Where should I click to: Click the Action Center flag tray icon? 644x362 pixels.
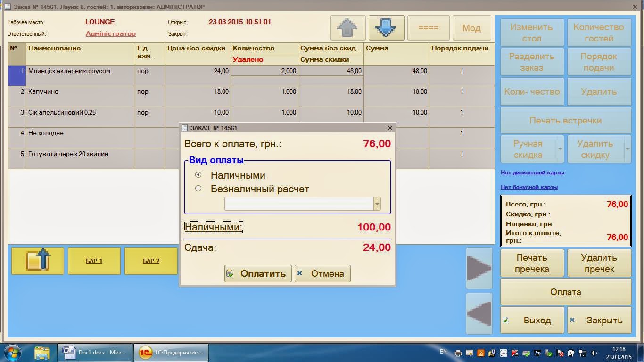[560, 353]
